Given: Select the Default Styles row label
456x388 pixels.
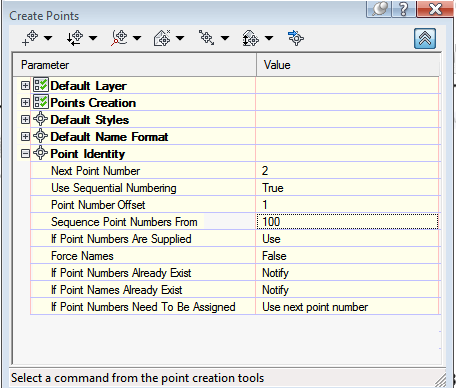Looking at the screenshot, I should (x=90, y=120).
